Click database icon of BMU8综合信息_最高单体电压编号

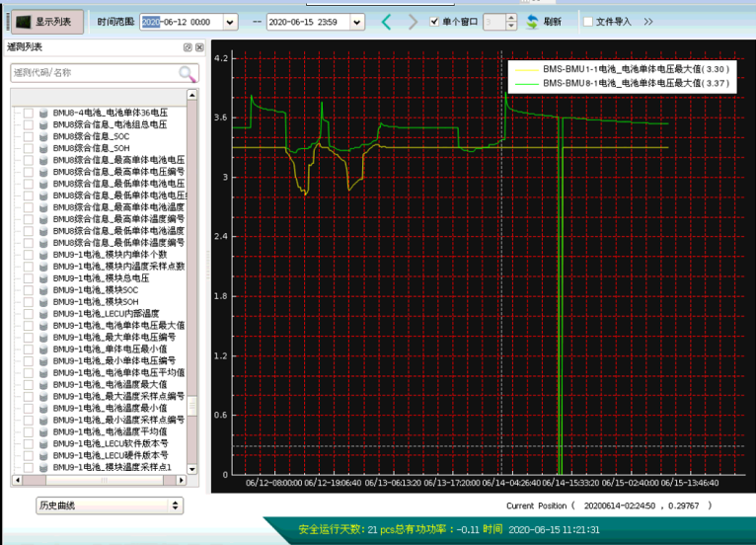[43, 172]
